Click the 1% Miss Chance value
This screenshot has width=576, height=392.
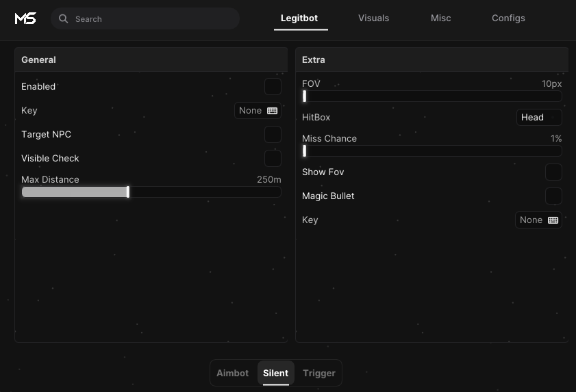(556, 139)
